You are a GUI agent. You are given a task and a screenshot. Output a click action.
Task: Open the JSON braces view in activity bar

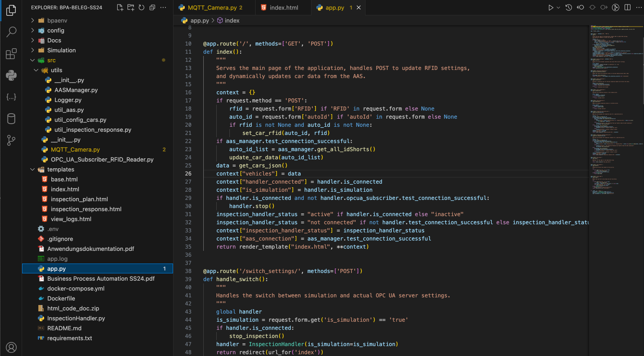pos(11,97)
